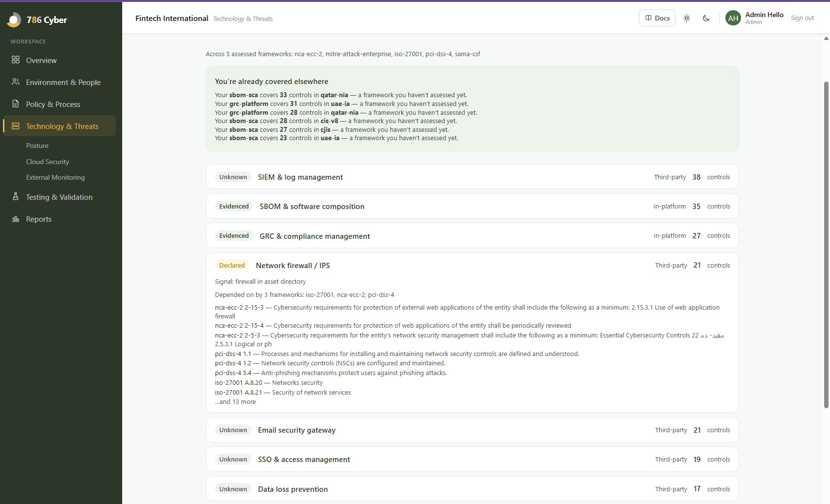This screenshot has height=504, width=830.
Task: Expand the SIEM & log management row
Action: [472, 177]
